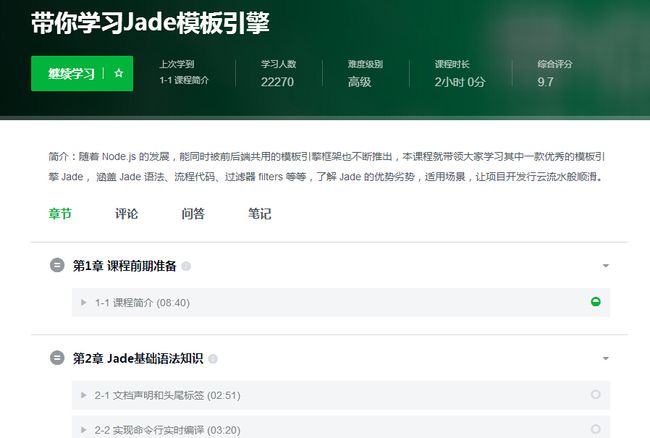Click the duration 2小时 0分

(x=460, y=82)
